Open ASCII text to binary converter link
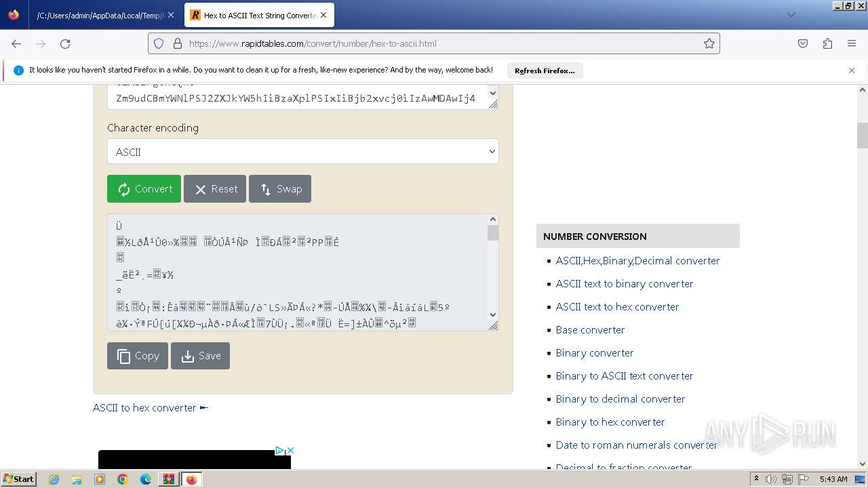Screen dimensions: 868x488 (x=625, y=283)
